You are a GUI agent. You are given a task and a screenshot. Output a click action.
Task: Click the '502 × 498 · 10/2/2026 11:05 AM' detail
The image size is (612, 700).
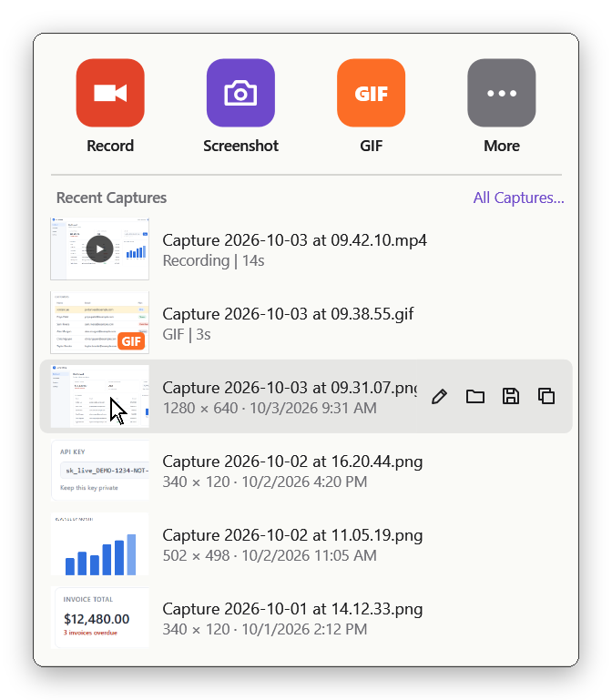tap(270, 555)
